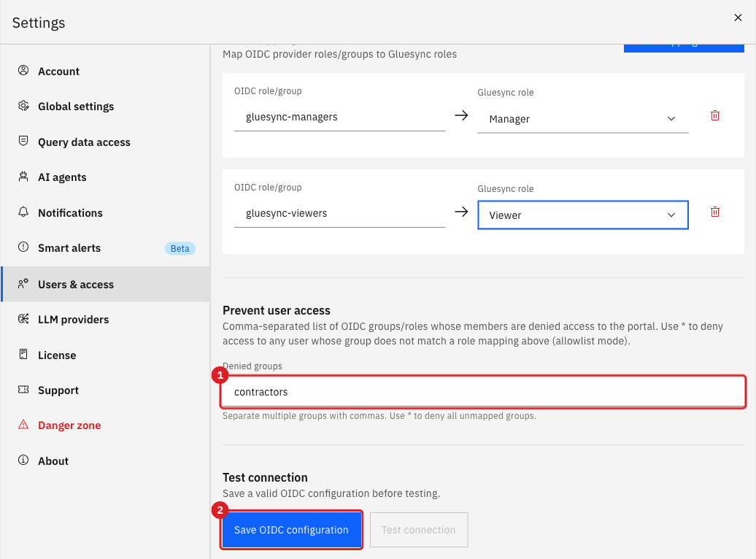
Task: Click the Denied groups label
Action: tap(252, 366)
